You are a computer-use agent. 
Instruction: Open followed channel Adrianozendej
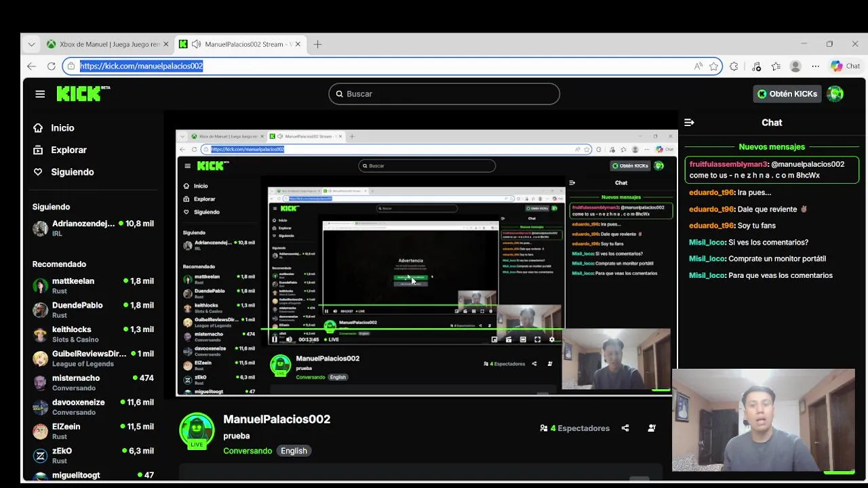click(94, 228)
